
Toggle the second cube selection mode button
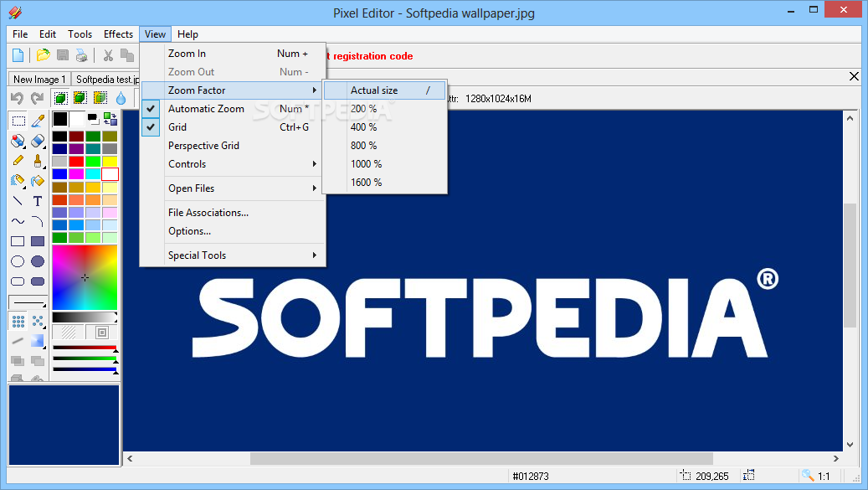click(80, 98)
